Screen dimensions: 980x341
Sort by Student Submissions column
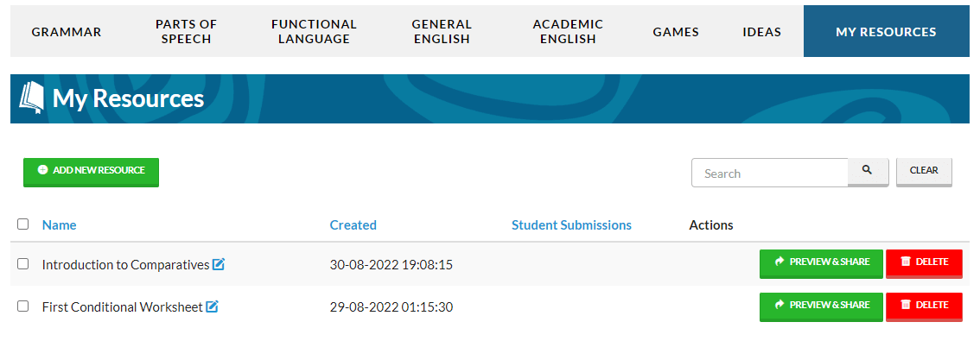pos(571,224)
